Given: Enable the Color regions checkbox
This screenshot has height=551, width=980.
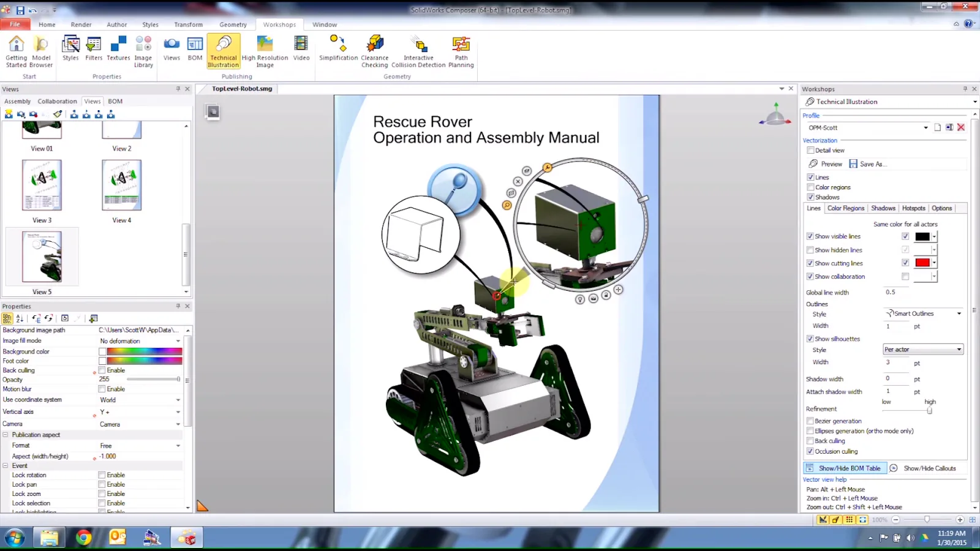Looking at the screenshot, I should 811,187.
